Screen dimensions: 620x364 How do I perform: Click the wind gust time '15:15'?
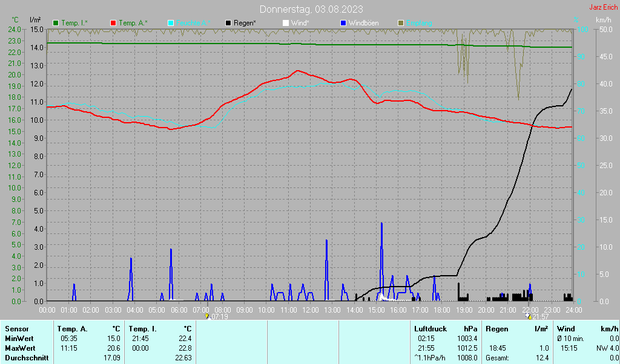(569, 348)
